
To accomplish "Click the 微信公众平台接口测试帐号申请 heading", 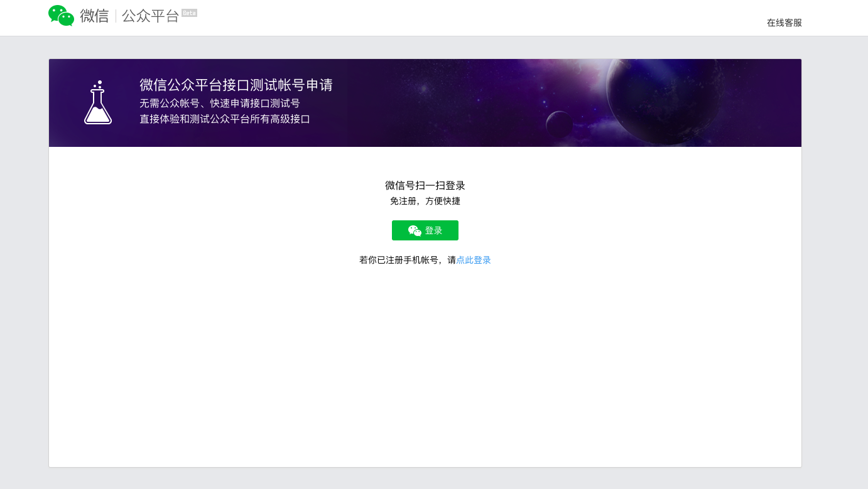I will (x=236, y=85).
